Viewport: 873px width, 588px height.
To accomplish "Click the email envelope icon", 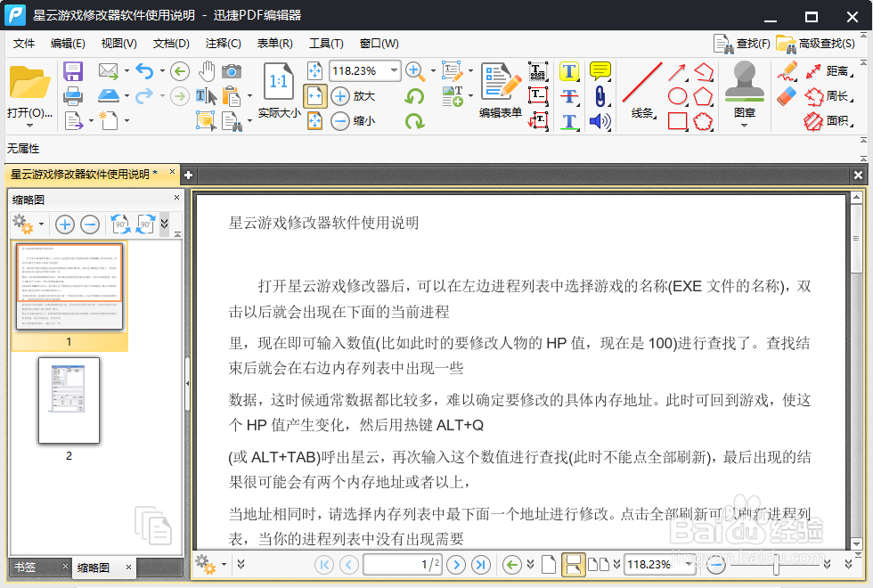I will point(109,70).
